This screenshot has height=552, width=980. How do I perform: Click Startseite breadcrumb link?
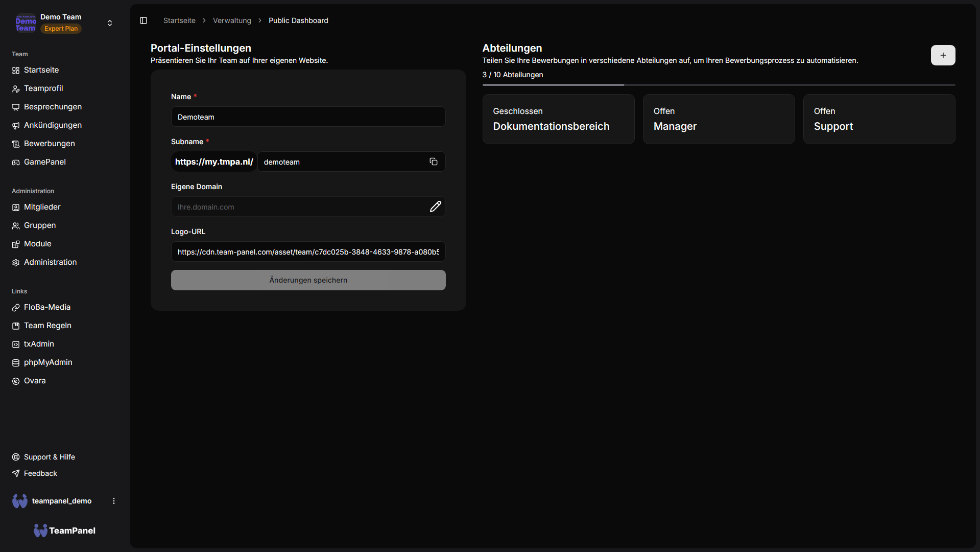point(179,20)
